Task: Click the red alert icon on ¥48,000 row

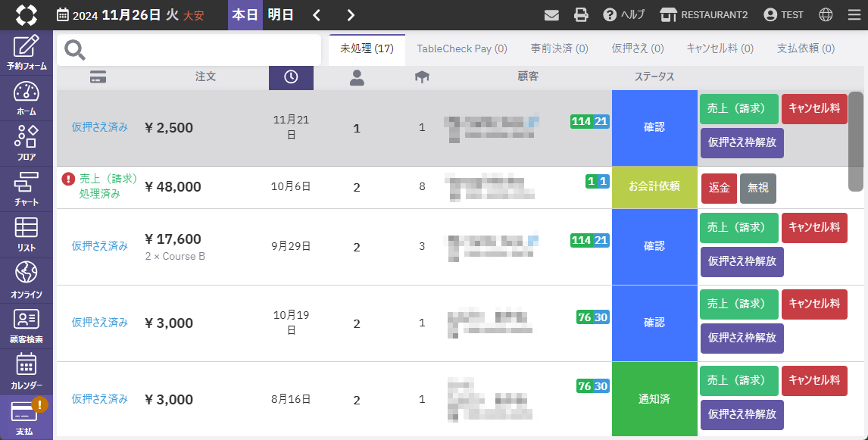Action: coord(68,179)
